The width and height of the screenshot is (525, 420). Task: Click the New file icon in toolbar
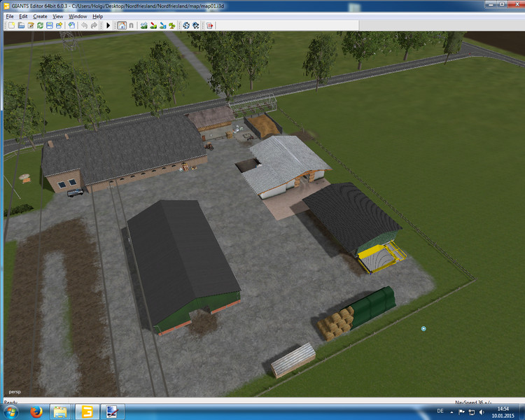click(x=11, y=25)
